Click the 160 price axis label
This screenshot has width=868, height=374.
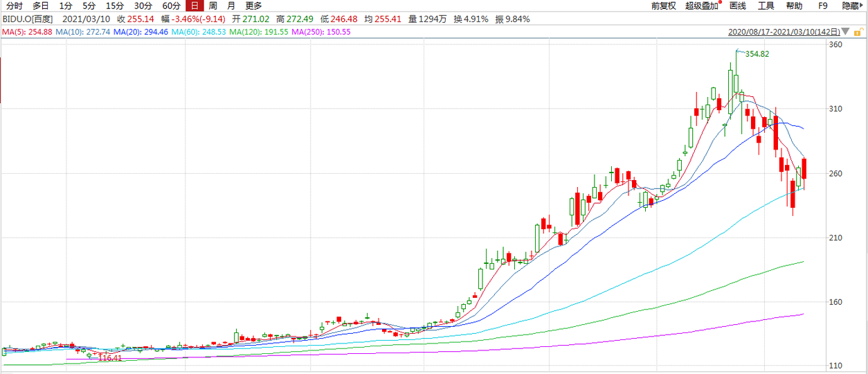835,302
